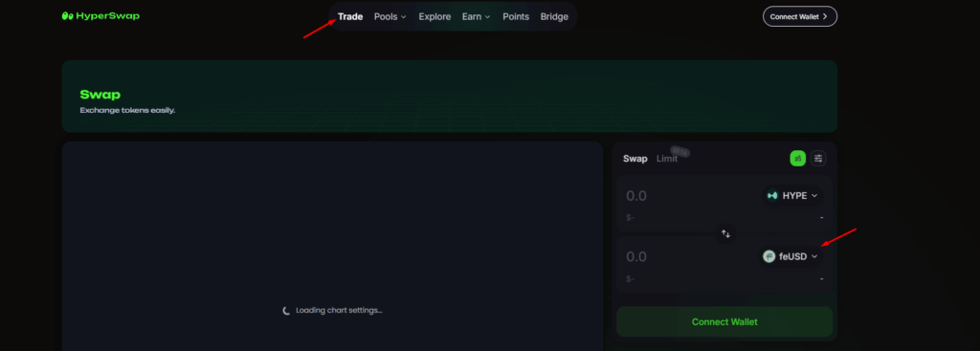The width and height of the screenshot is (980, 351).
Task: Select the Swap tab
Action: [x=635, y=159]
